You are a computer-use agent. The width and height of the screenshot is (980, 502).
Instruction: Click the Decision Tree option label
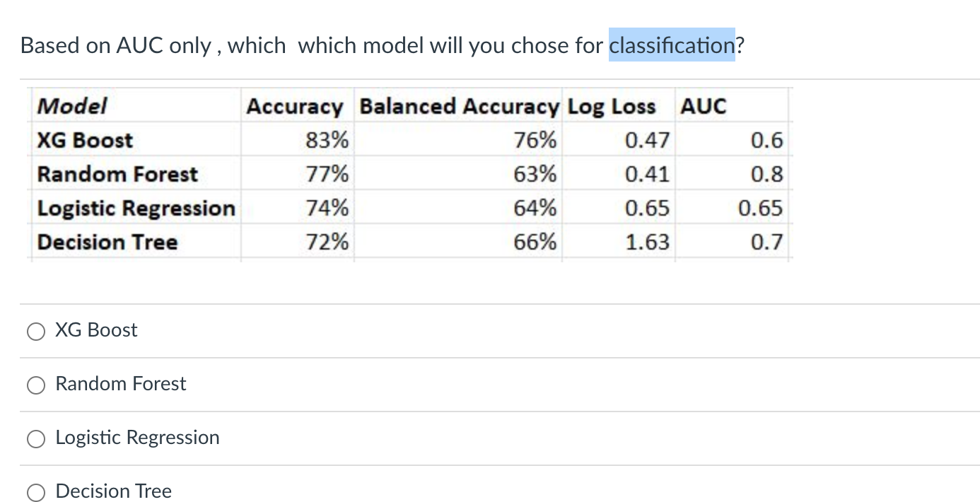(x=113, y=491)
